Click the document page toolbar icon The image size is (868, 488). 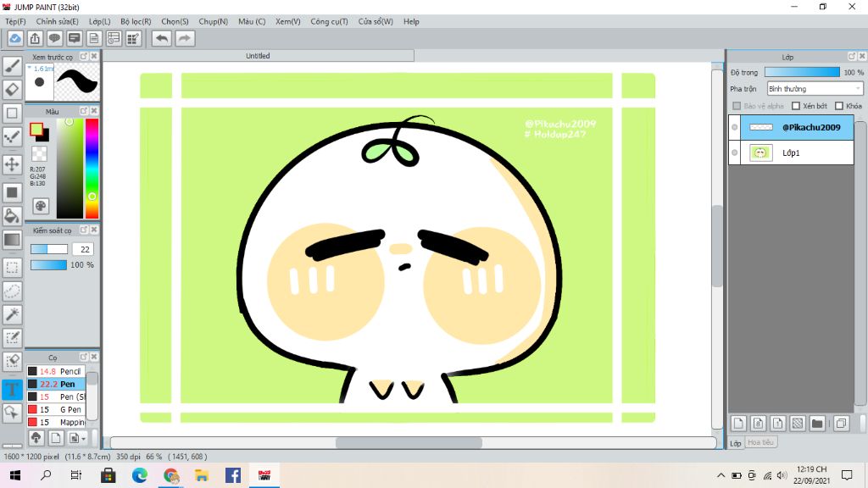click(x=94, y=38)
